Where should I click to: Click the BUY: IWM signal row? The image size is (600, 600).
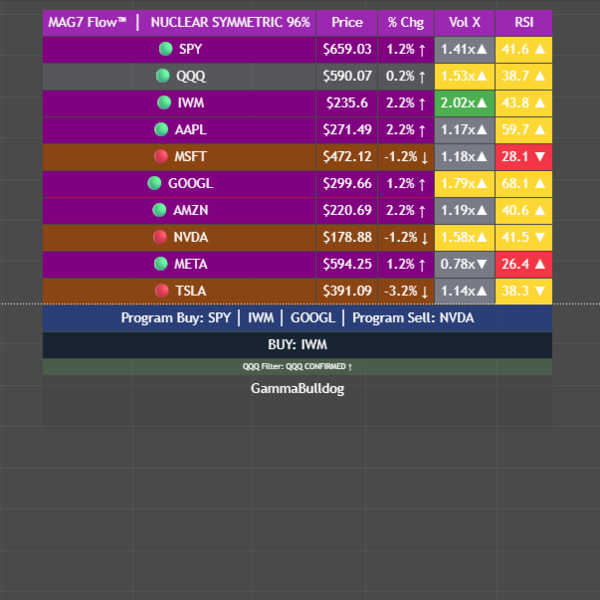point(297,345)
